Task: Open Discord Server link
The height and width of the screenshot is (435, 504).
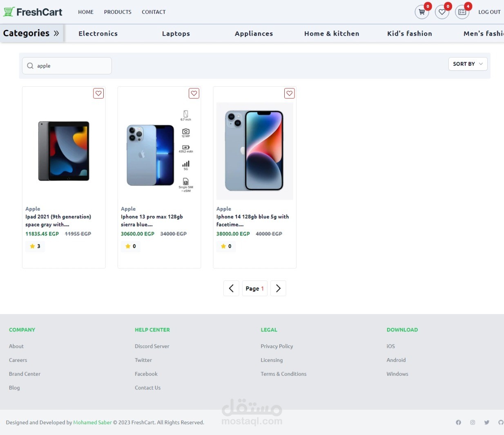Action: point(152,346)
